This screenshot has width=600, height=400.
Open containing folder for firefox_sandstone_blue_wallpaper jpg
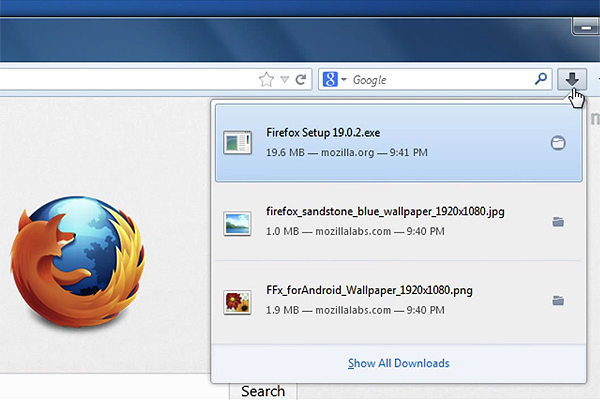pos(558,222)
